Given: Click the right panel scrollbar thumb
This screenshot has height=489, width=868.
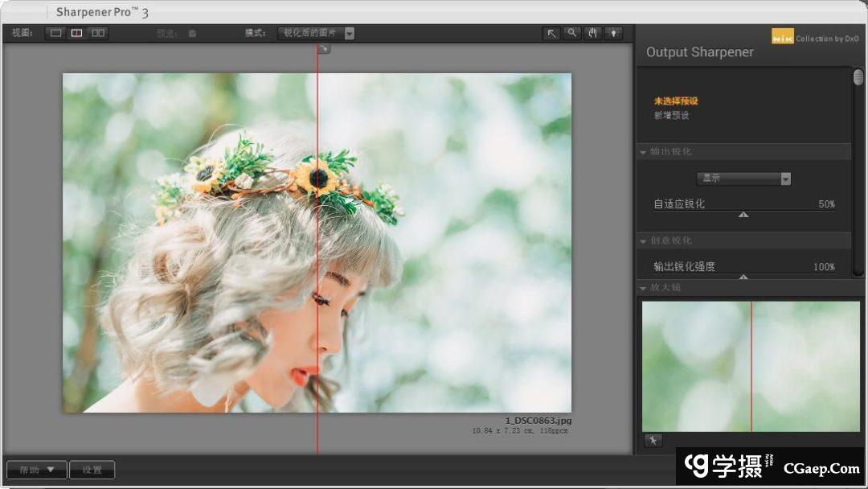Looking at the screenshot, I should (x=858, y=78).
